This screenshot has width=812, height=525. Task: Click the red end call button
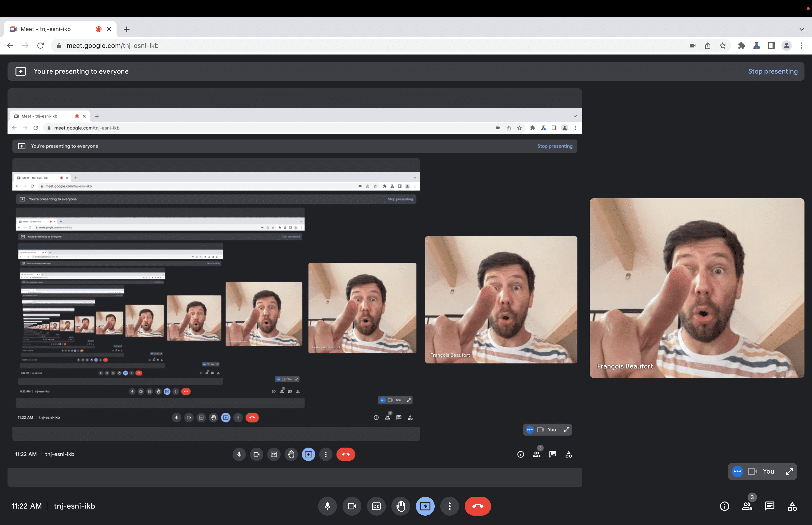click(478, 506)
